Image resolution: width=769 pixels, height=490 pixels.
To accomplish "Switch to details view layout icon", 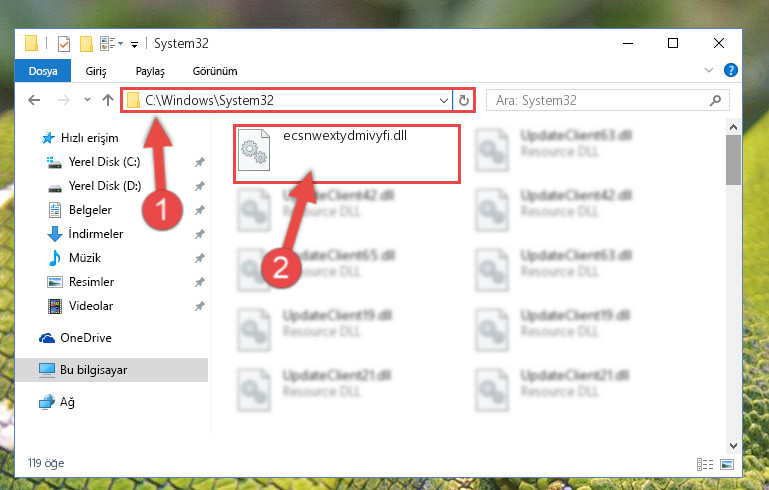I will [x=705, y=464].
